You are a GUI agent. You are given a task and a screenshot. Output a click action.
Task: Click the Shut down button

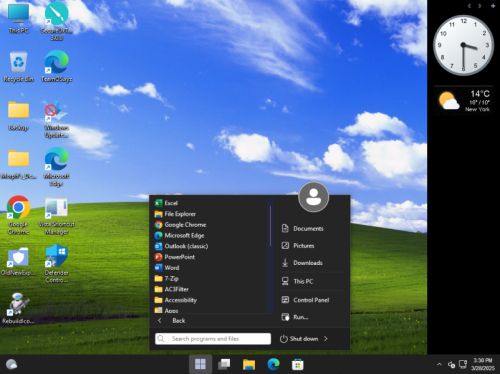tap(299, 339)
